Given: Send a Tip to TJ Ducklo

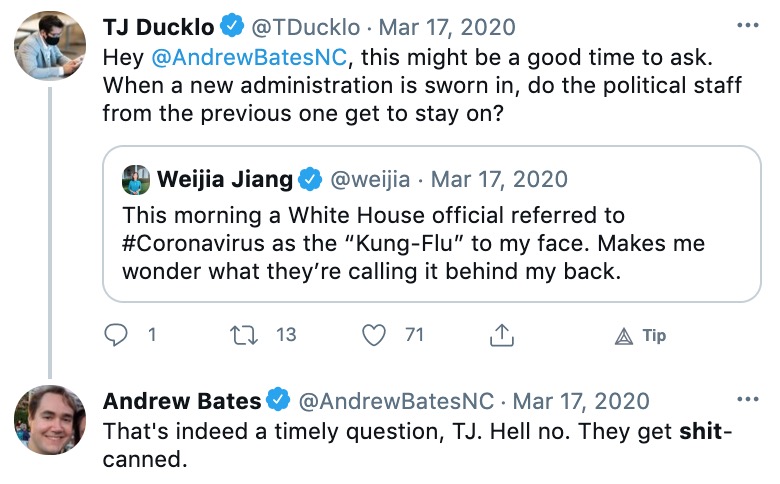Looking at the screenshot, I should 641,336.
